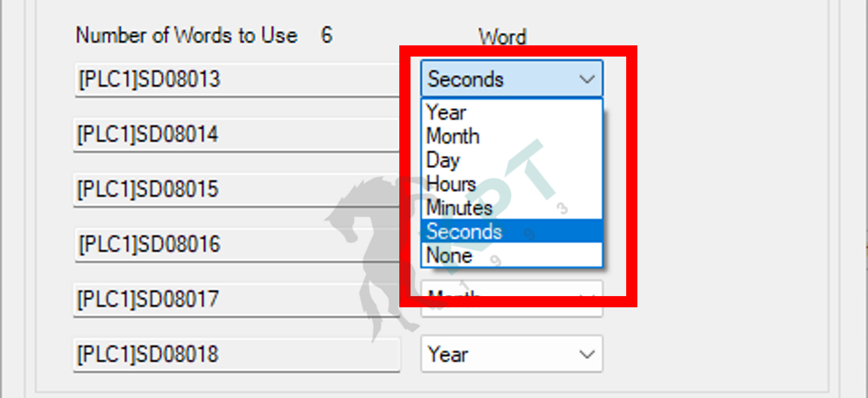Focus the [PLC1]SD08015 address field
The width and height of the screenshot is (868, 398).
click(237, 189)
